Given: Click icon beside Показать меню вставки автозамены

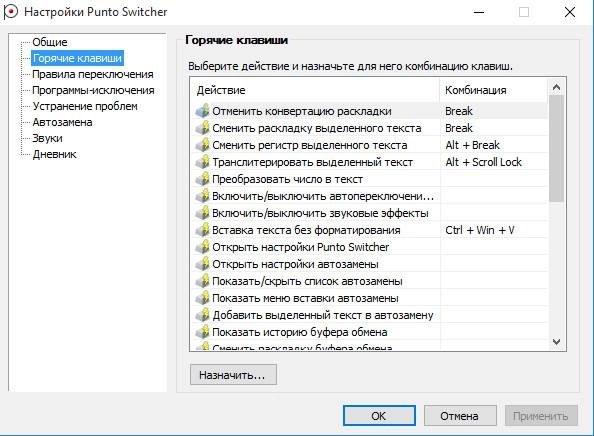Looking at the screenshot, I should click(203, 298).
